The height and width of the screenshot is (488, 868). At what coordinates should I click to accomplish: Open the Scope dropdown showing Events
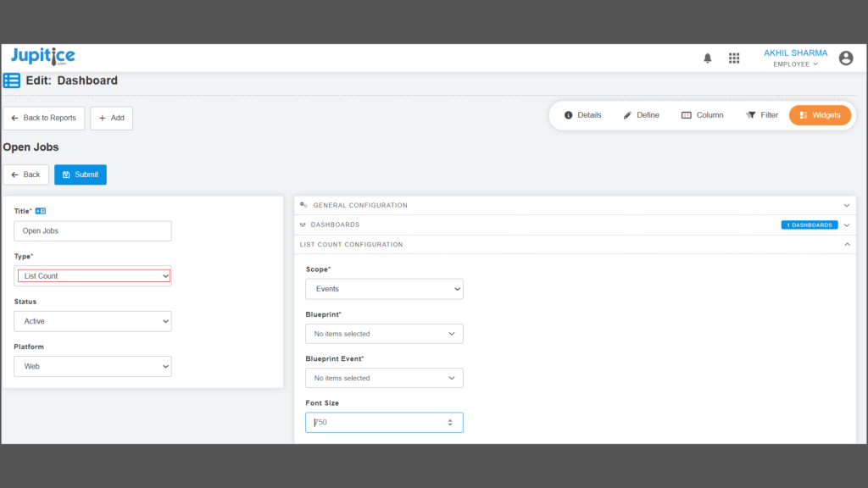384,289
